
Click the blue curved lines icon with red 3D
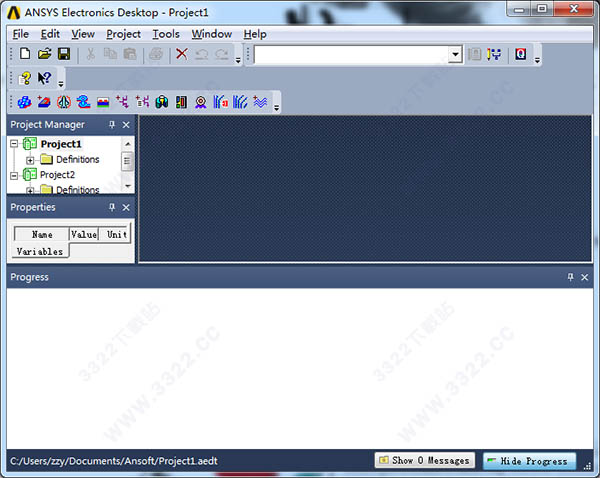221,102
